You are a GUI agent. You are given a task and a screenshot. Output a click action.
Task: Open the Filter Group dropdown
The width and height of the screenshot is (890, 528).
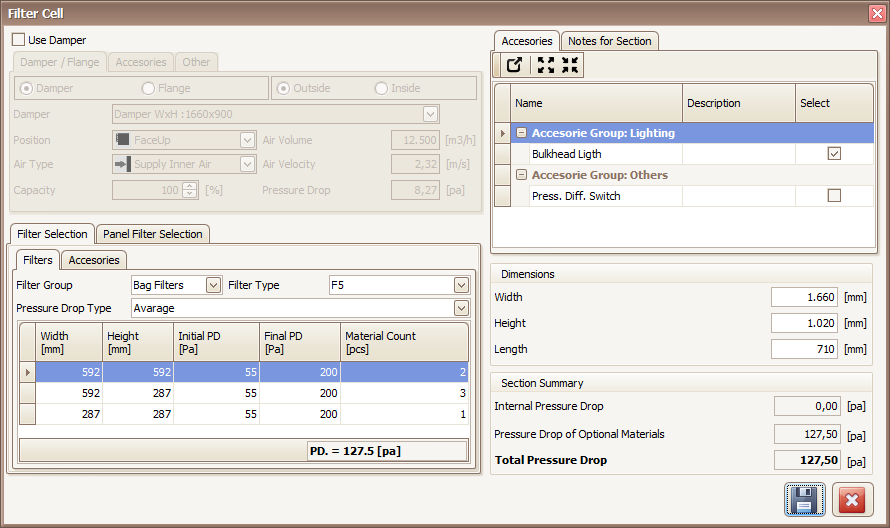[x=213, y=285]
